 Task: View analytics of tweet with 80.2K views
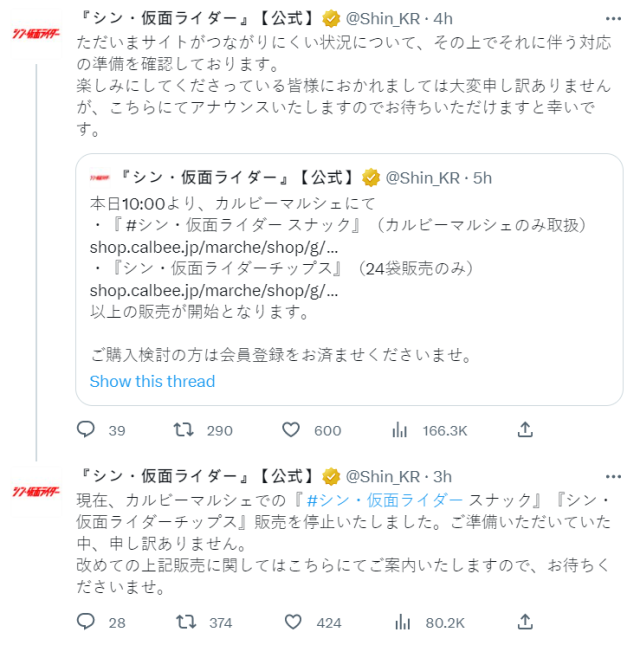[400, 622]
